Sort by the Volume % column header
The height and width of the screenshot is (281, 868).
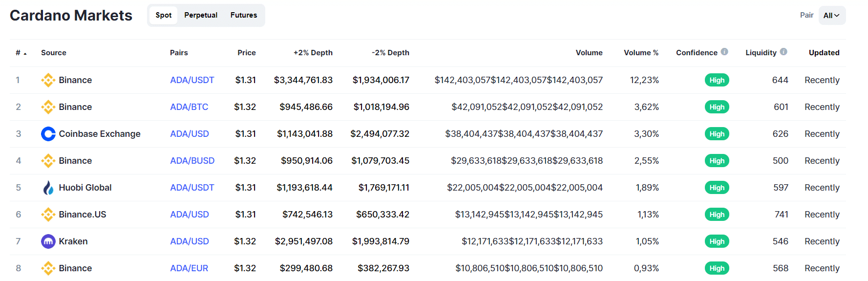pyautogui.click(x=641, y=53)
